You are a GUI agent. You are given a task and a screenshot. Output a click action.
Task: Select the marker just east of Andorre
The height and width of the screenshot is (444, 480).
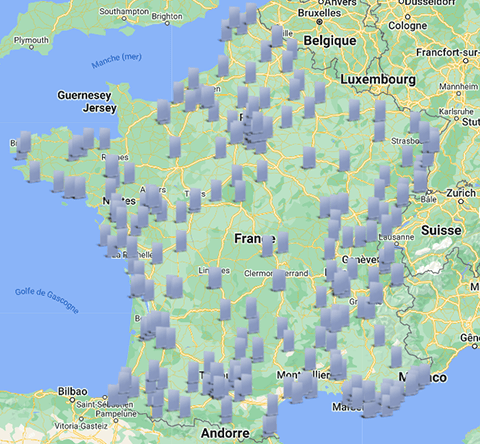269,426
